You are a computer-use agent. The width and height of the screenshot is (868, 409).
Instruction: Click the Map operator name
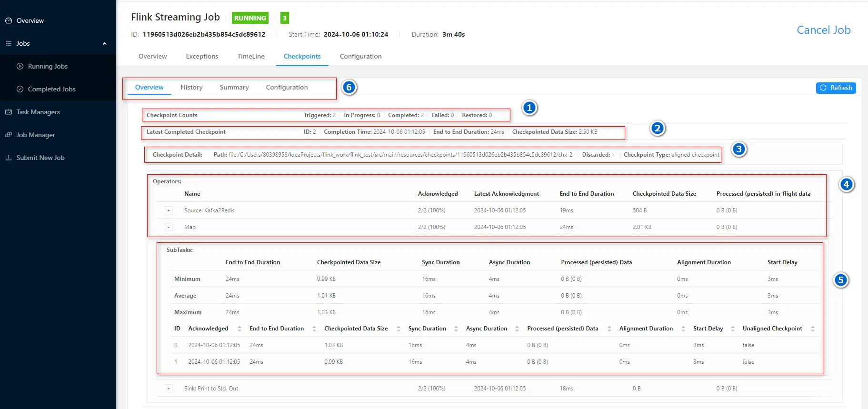tap(190, 227)
